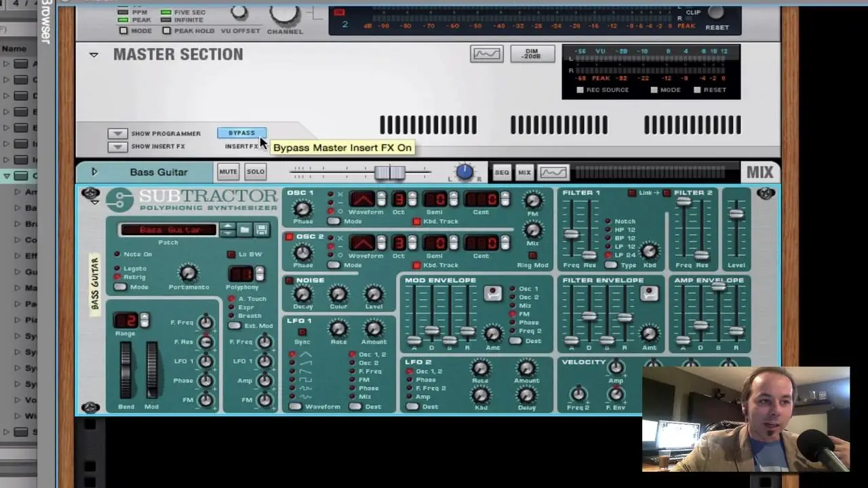868x488 pixels.
Task: Click the OSC 1 Waveform stepper arrows
Action: [x=381, y=199]
